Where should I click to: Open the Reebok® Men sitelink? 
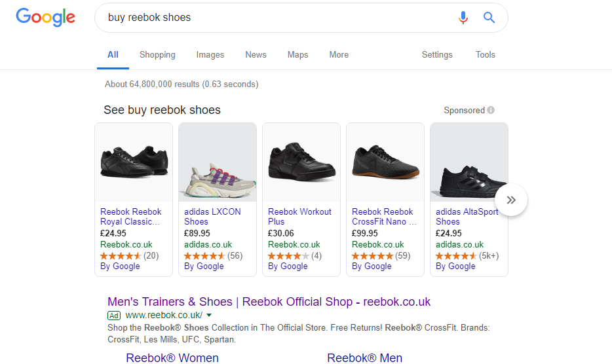[x=364, y=357]
